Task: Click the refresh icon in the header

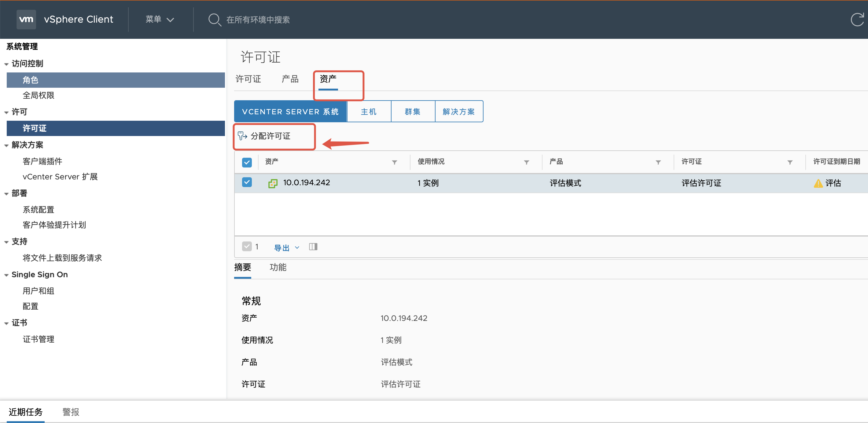Action: click(x=857, y=20)
